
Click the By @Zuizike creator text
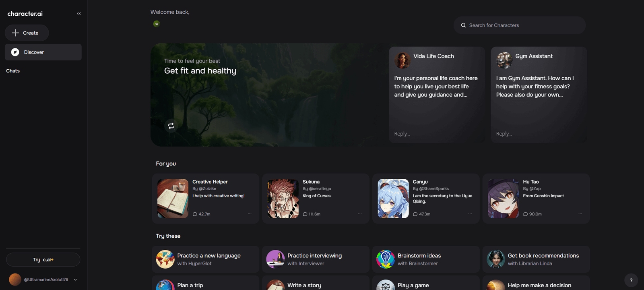coord(204,188)
